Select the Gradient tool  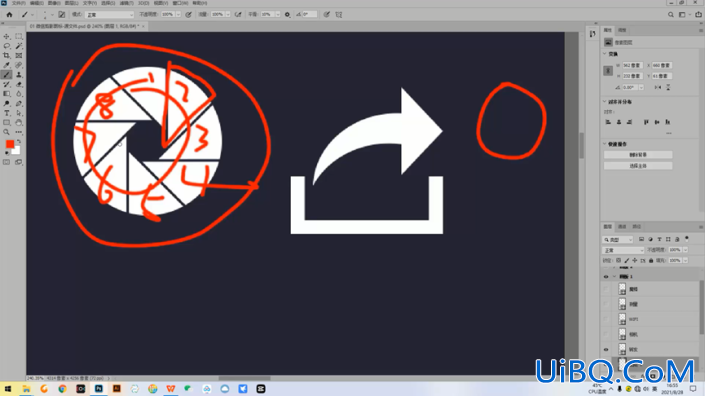pyautogui.click(x=6, y=94)
